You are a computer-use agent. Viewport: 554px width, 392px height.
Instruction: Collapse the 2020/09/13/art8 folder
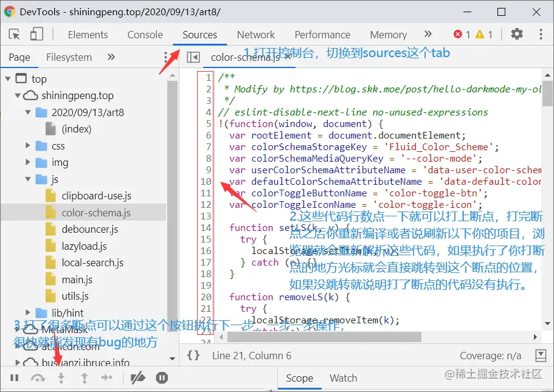click(x=28, y=112)
